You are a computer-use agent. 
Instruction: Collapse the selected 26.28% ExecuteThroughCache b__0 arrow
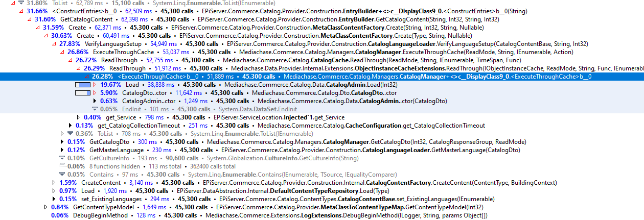(x=87, y=76)
